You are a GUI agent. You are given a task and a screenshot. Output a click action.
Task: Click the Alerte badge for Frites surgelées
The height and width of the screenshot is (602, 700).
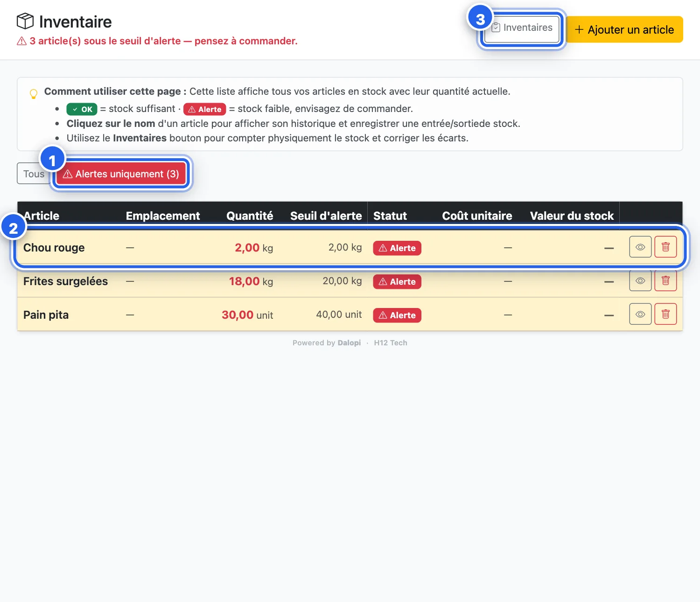point(397,281)
